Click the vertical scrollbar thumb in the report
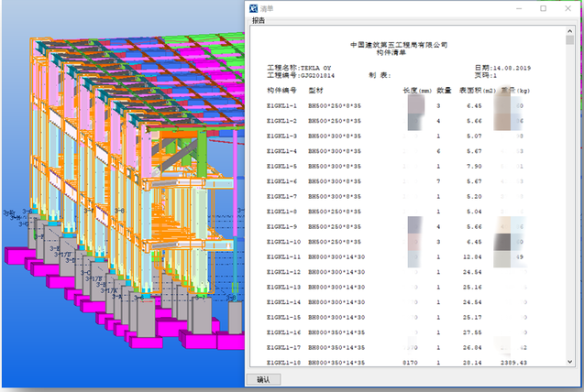 pyautogui.click(x=570, y=40)
